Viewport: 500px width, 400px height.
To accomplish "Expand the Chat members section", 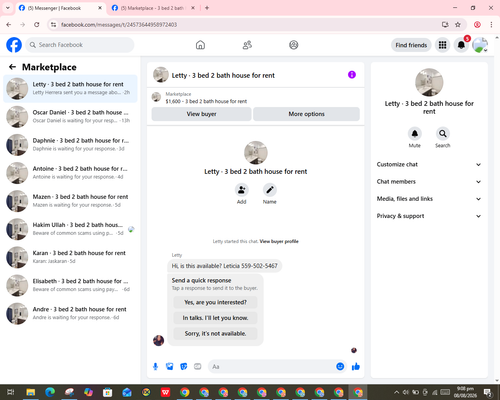I will coord(429,182).
